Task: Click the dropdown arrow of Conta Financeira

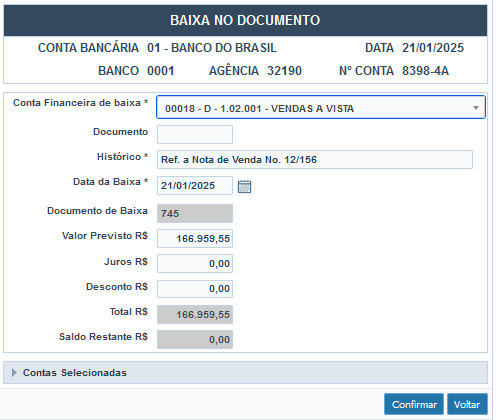Action: point(476,108)
